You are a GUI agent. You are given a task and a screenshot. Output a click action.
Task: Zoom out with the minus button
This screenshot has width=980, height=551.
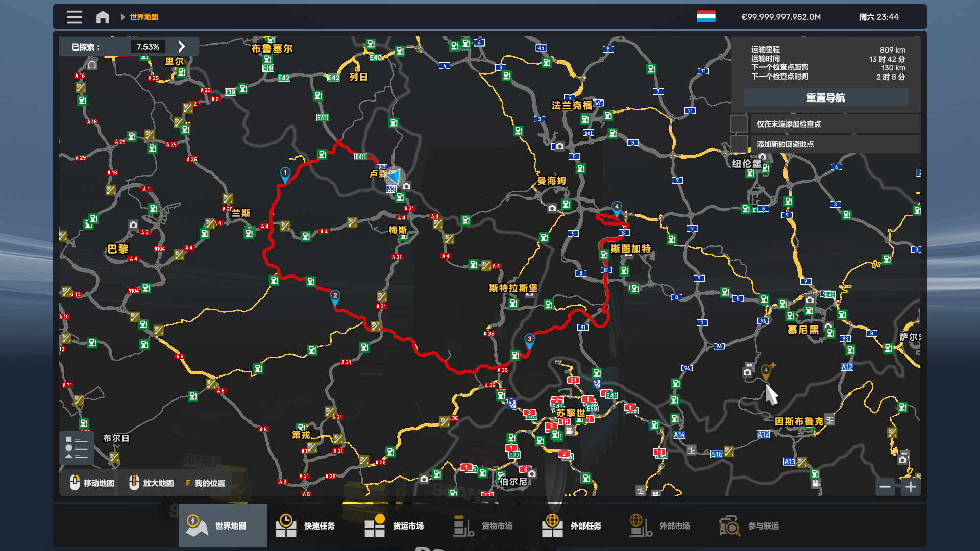(x=885, y=487)
